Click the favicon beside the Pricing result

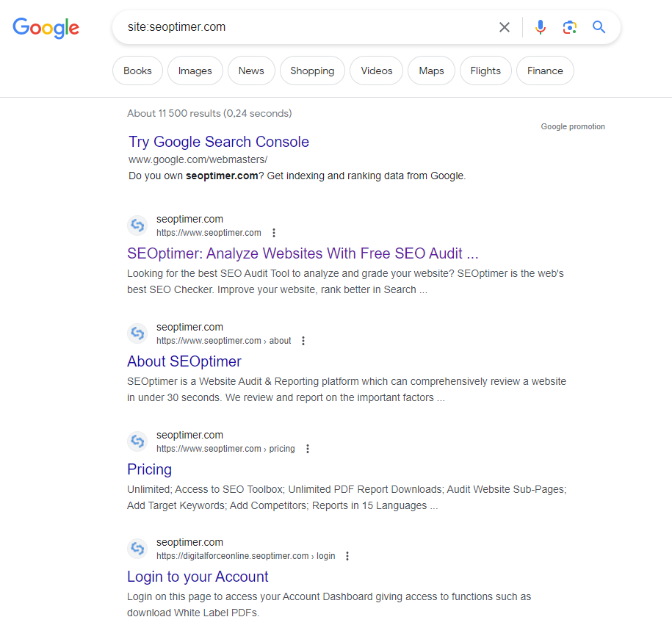point(137,441)
